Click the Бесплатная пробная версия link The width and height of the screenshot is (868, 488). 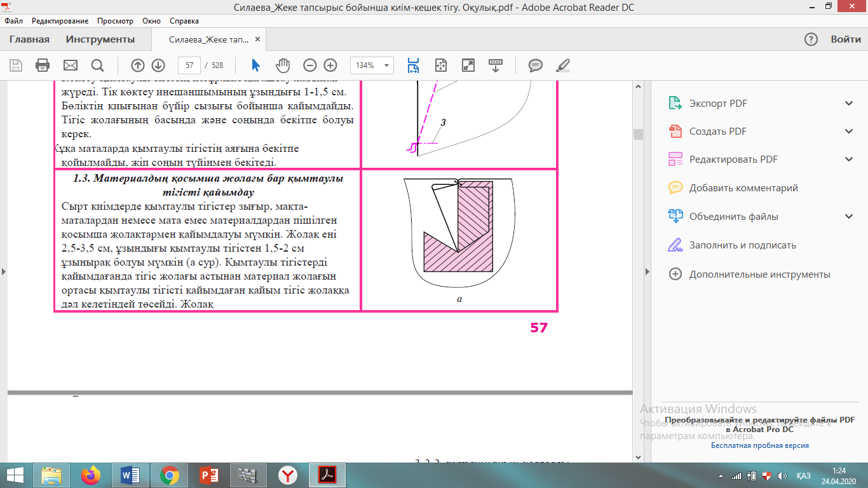click(x=759, y=445)
